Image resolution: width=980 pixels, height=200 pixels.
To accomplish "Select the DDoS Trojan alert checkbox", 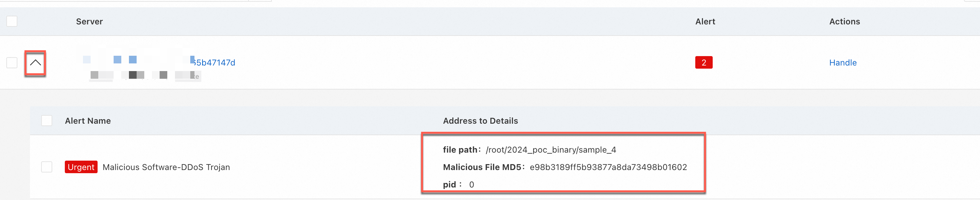I will pyautogui.click(x=46, y=167).
